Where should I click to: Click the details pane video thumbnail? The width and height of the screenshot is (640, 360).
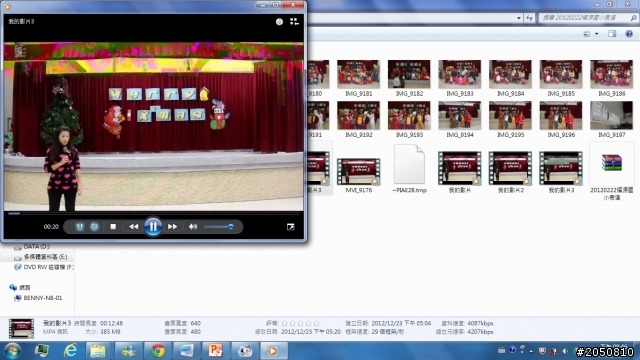pos(21,329)
